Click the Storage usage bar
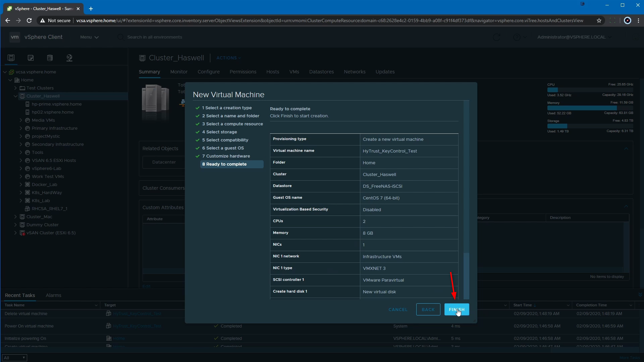 coord(590,126)
